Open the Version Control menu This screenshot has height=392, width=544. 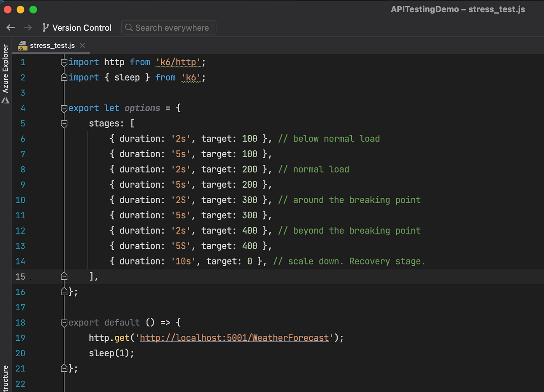[77, 28]
